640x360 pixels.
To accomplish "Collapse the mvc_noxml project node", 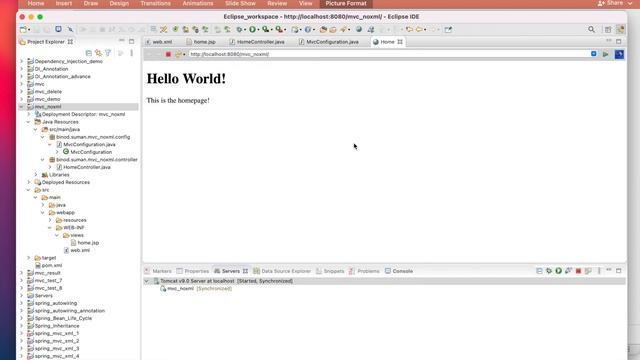I will pyautogui.click(x=22, y=107).
